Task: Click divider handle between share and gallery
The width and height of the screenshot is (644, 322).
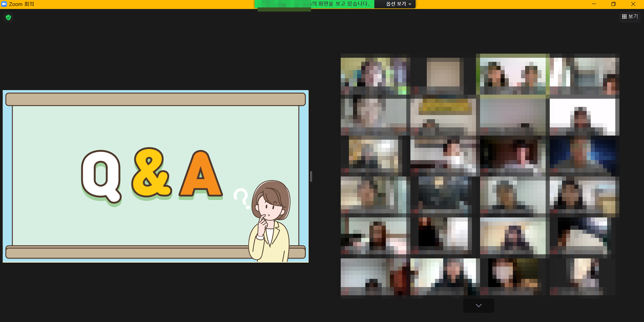Action: (311, 176)
